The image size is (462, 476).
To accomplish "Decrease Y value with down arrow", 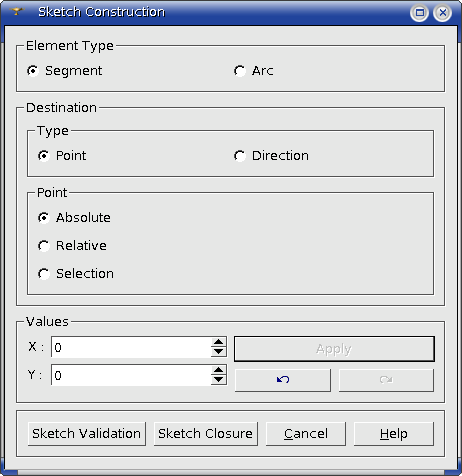I will [x=219, y=380].
